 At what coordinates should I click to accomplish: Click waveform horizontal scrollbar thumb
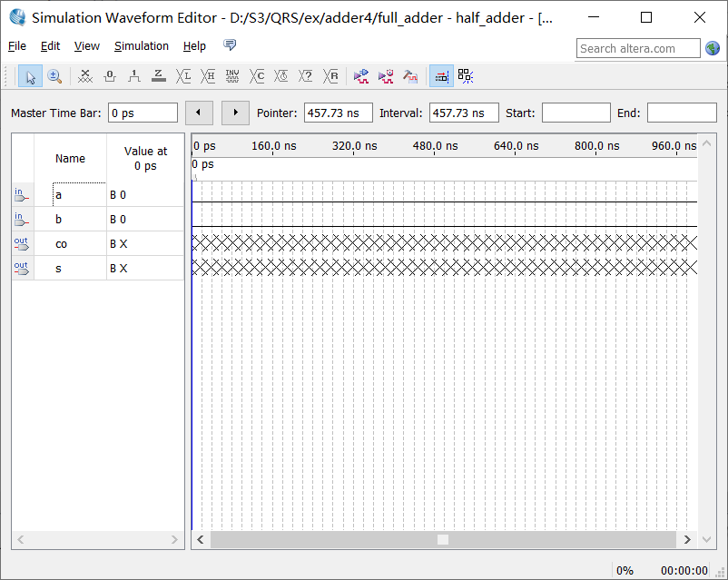pyautogui.click(x=443, y=539)
